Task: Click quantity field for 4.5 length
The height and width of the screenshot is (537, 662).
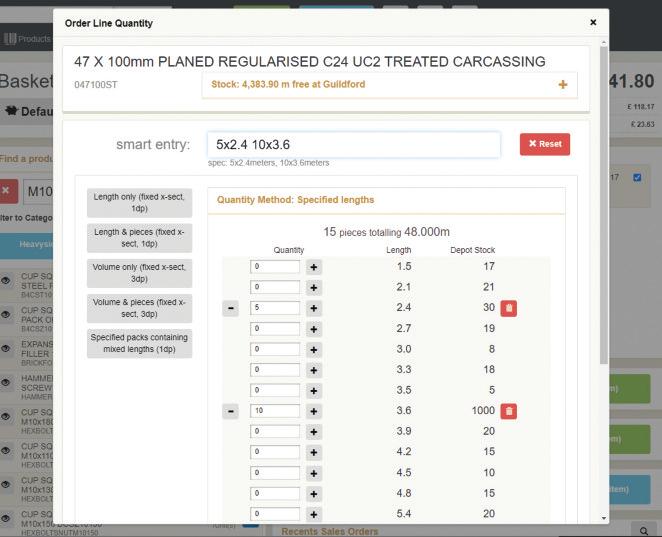Action: click(x=275, y=473)
